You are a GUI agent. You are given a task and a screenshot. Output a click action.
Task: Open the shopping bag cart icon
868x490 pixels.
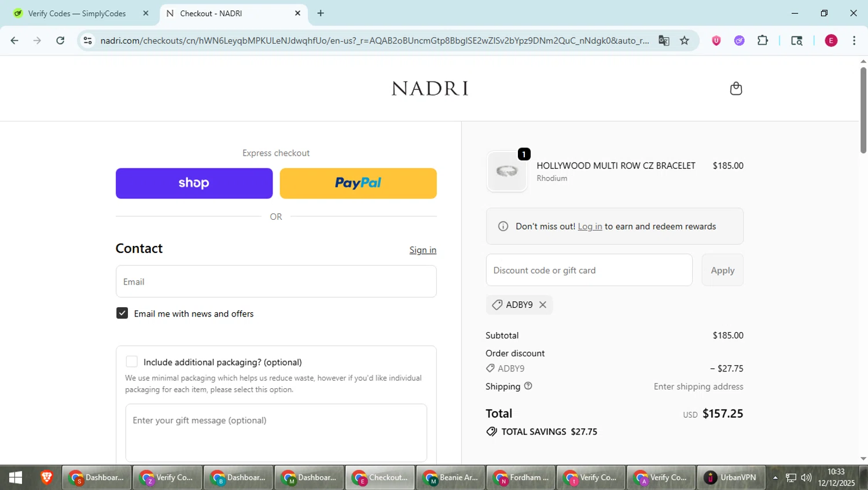coord(735,89)
